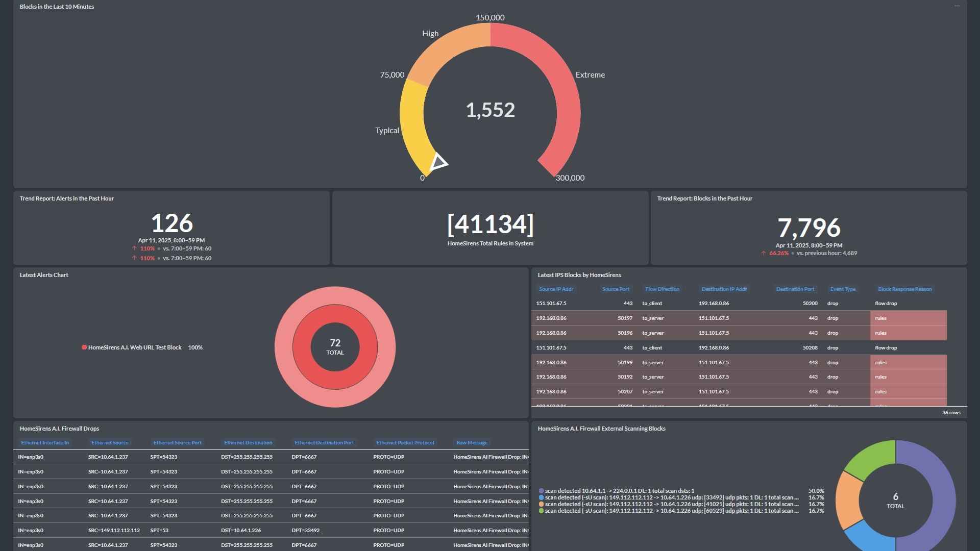The width and height of the screenshot is (980, 551).
Task: Click orange slice of scanning blocks donut
Action: [848, 500]
